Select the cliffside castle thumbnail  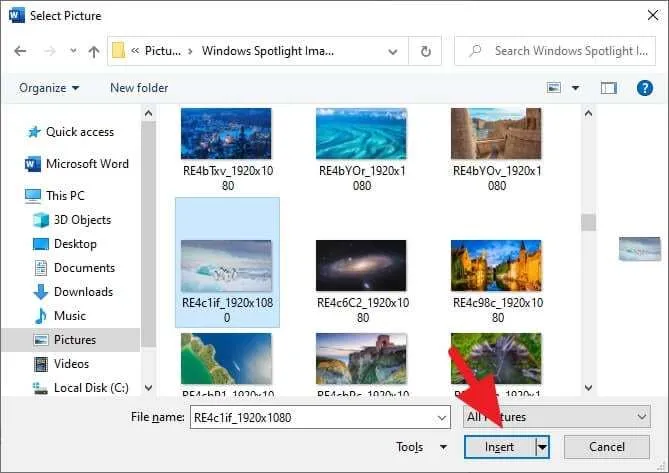point(361,359)
